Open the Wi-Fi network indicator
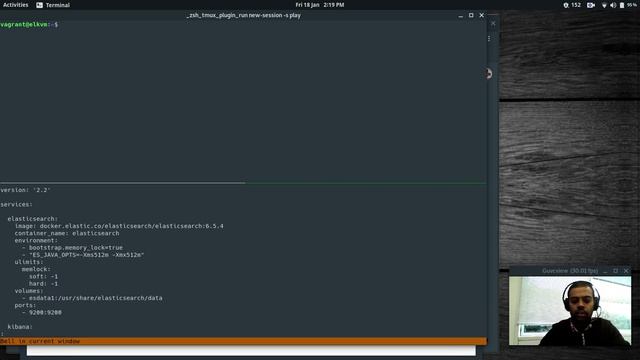640x360 pixels. (604, 5)
